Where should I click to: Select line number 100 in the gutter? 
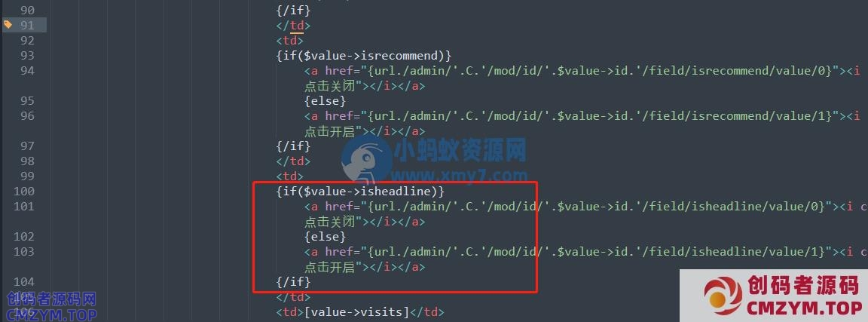23,192
